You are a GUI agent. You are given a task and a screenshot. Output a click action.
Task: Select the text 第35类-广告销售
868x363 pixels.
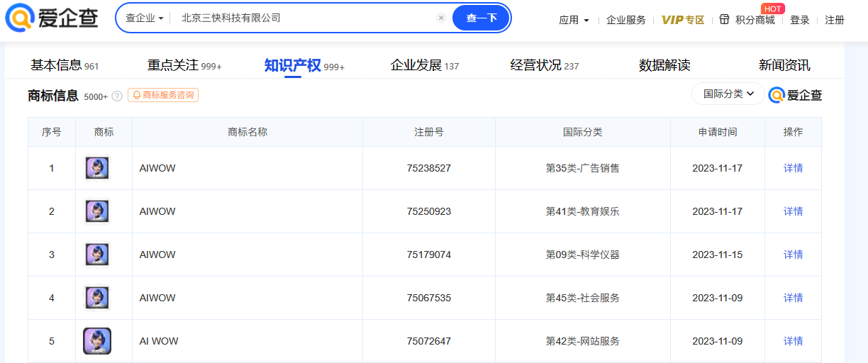coord(583,168)
